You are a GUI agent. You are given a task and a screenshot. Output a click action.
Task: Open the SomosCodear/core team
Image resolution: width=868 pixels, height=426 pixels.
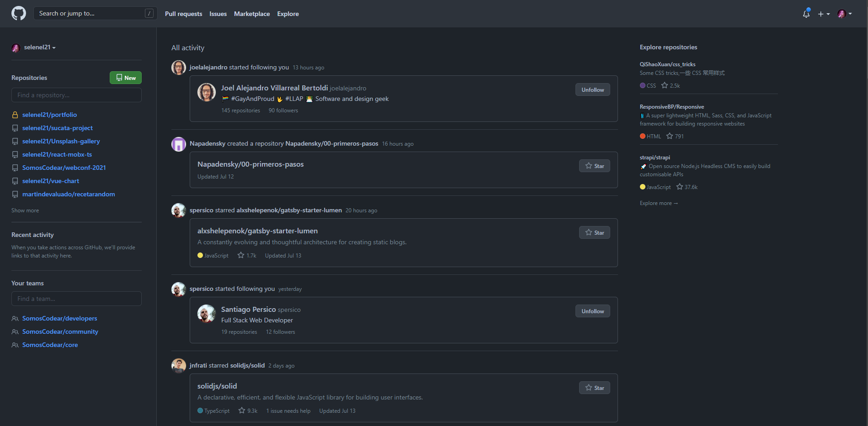pos(50,345)
